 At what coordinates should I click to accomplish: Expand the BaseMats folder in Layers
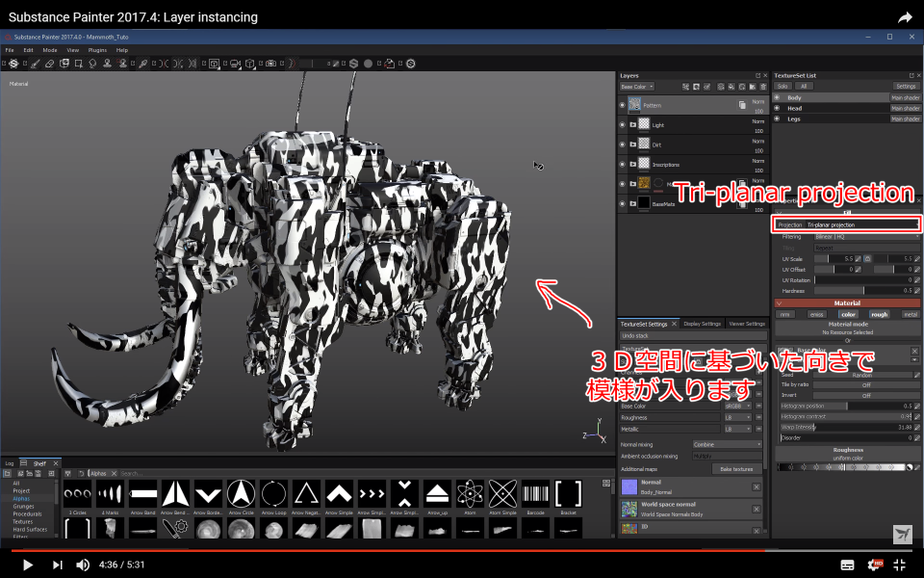coord(633,203)
